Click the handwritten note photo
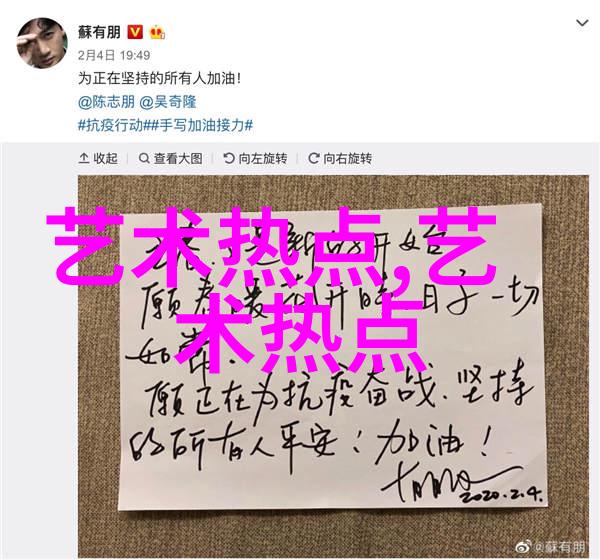The width and height of the screenshot is (600, 560). (x=333, y=366)
